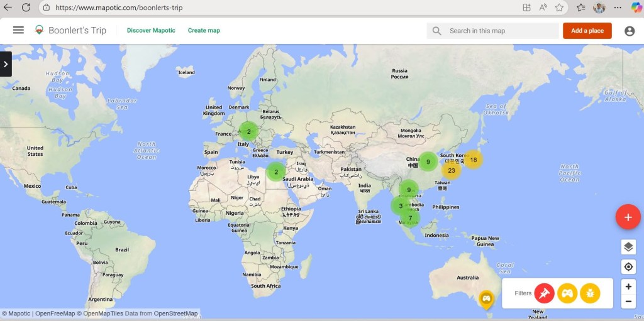Zoom in with the plus button
Screen dimensions: 644x321
tap(628, 286)
